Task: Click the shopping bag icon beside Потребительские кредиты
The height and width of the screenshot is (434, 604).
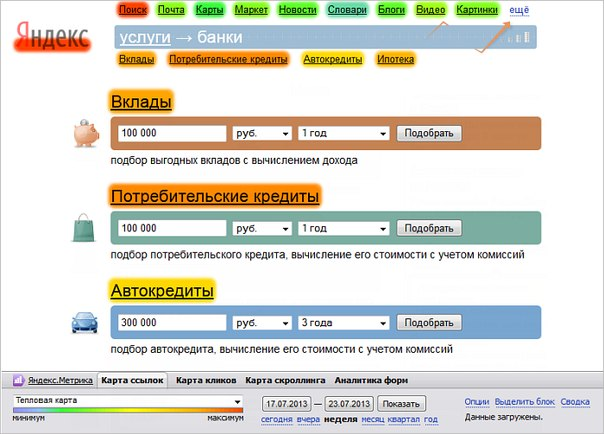Action: pyautogui.click(x=84, y=228)
